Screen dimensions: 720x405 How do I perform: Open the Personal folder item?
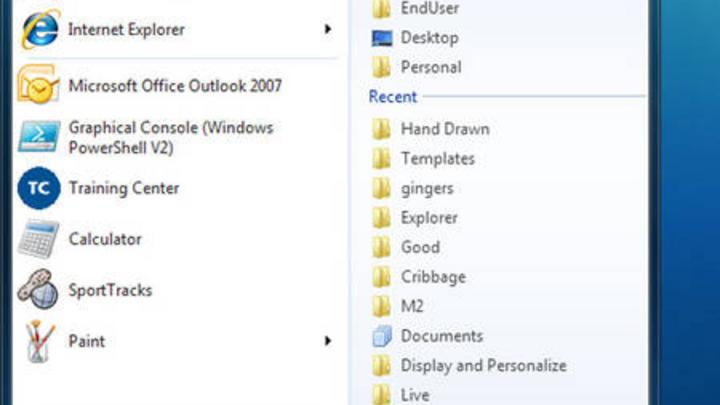pos(430,67)
